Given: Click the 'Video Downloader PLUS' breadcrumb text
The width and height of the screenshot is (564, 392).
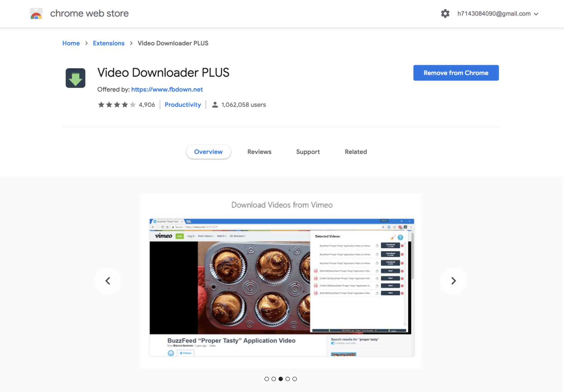Looking at the screenshot, I should click(x=173, y=43).
